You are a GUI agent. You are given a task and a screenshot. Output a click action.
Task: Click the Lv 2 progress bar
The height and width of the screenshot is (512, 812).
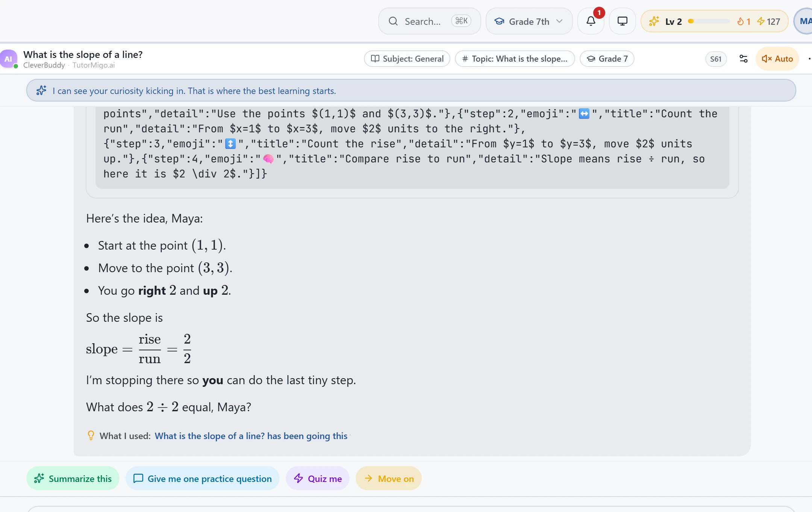point(709,21)
